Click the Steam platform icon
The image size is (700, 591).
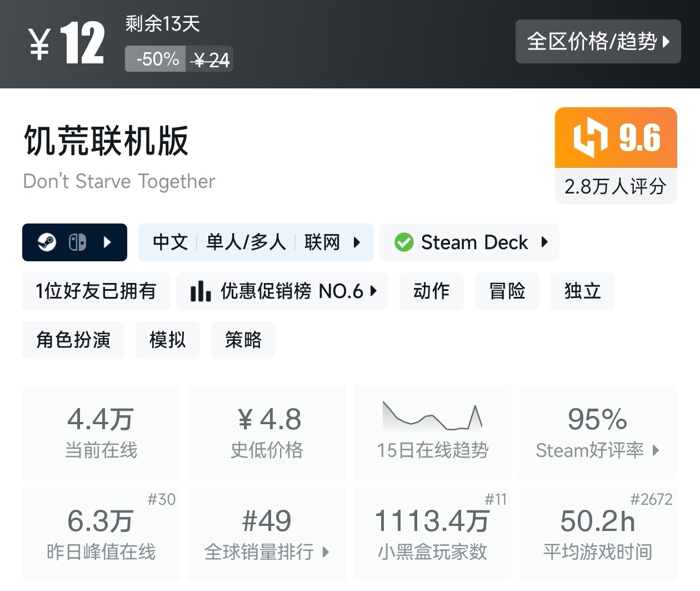click(x=47, y=242)
